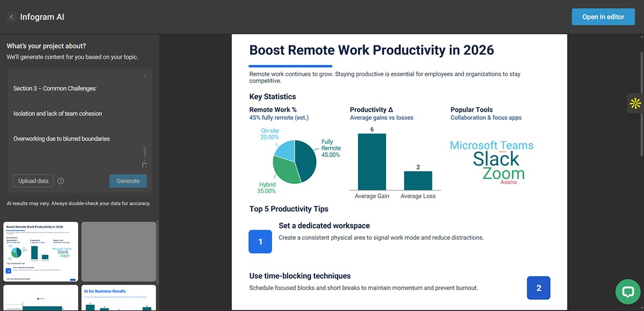Screen dimensions: 644x311
Task: Click the yellow asterisk widget on right edge
Action: pyautogui.click(x=635, y=103)
